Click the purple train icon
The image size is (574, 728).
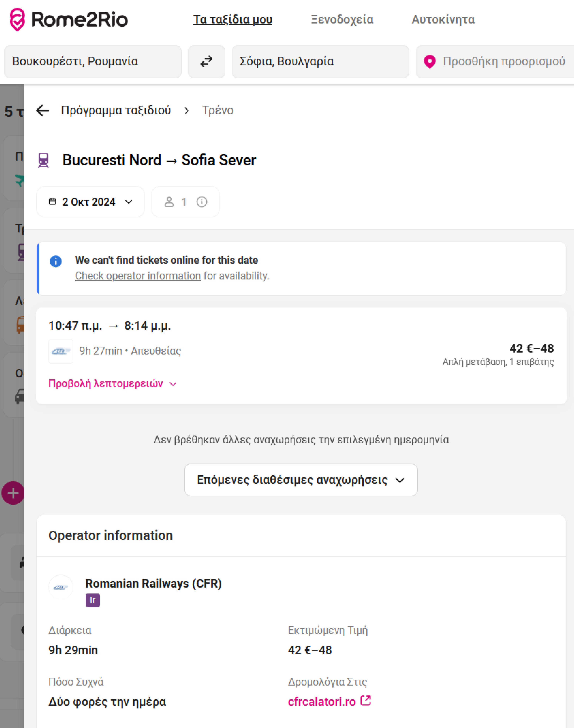pos(43,160)
